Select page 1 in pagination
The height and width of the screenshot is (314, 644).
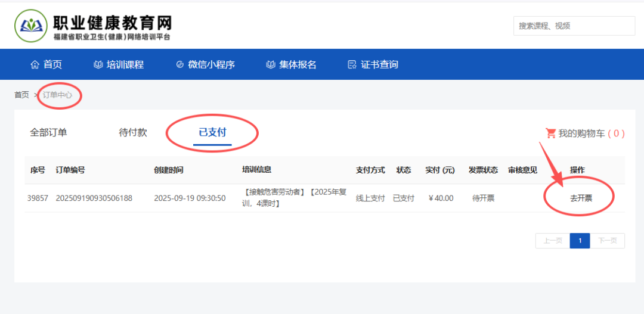click(580, 241)
